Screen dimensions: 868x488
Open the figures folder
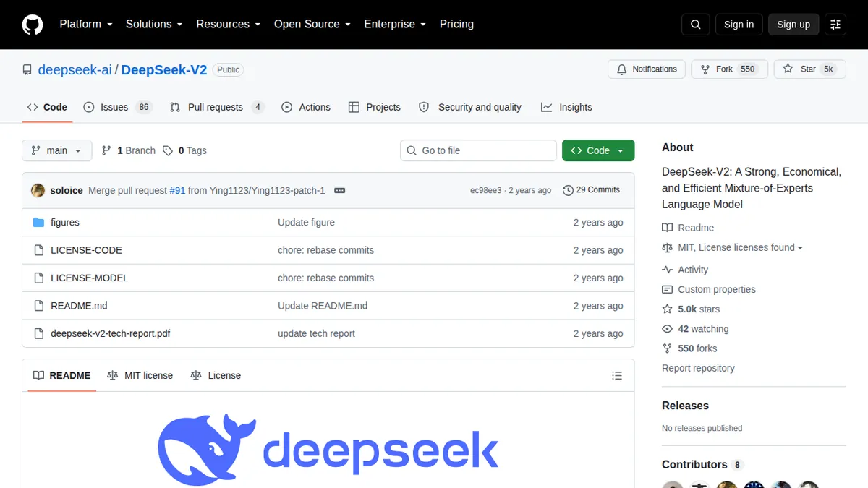(x=65, y=223)
